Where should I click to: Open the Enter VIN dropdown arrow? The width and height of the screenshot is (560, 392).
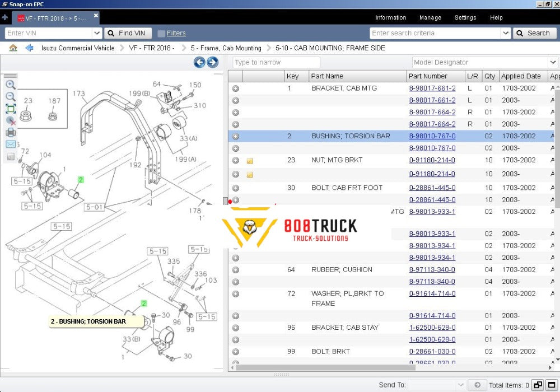96,34
